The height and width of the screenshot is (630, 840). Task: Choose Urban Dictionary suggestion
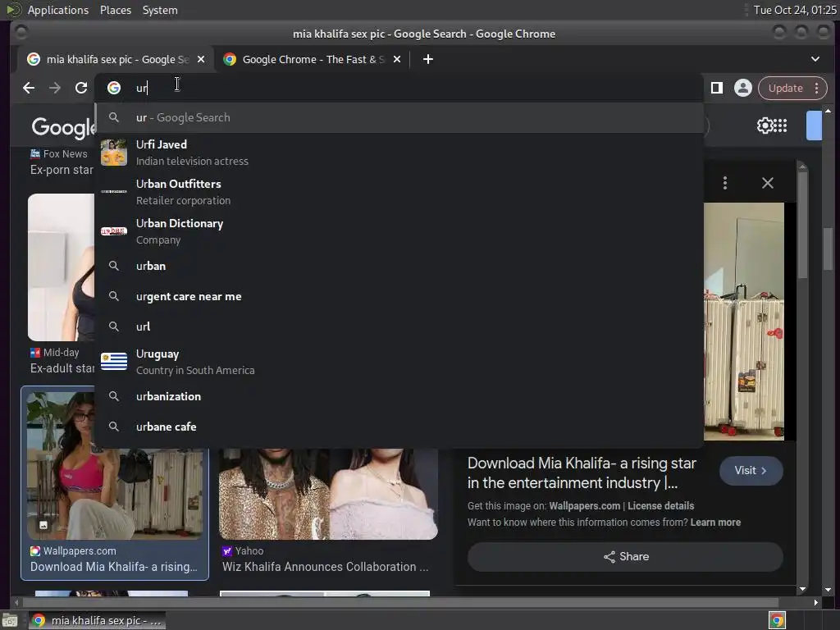[x=399, y=231]
